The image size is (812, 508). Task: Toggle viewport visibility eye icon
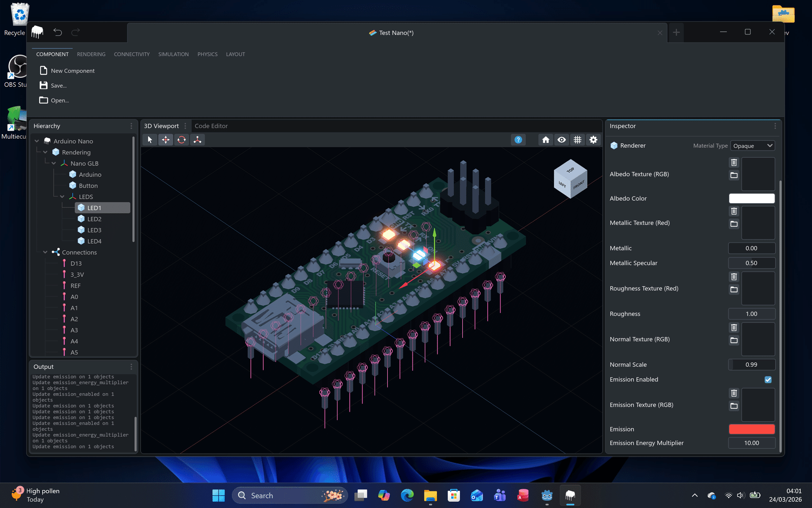(562, 140)
